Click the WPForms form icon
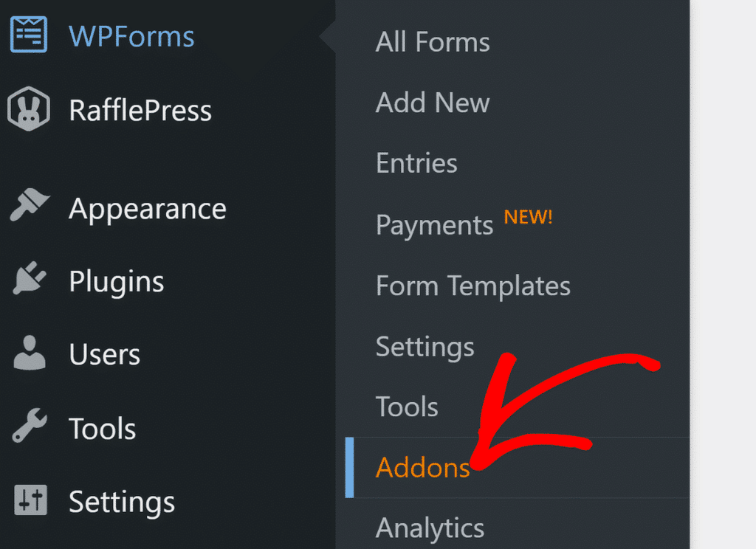The height and width of the screenshot is (549, 756). pos(29,35)
